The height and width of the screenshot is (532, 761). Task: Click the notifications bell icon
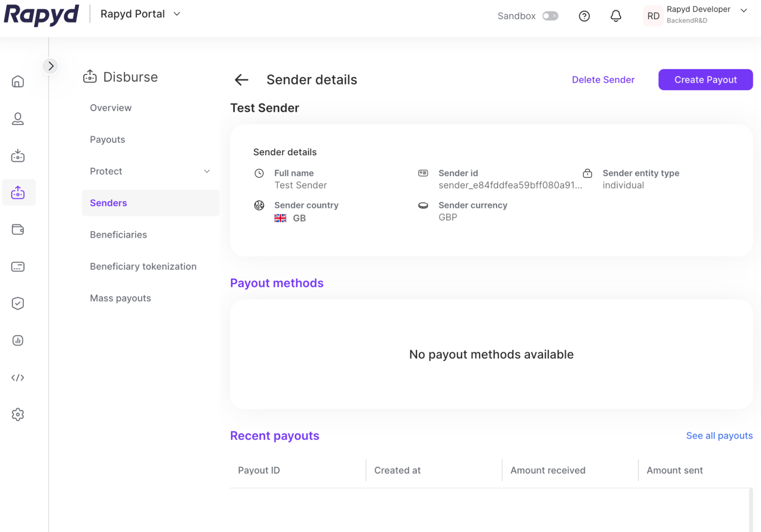[614, 16]
